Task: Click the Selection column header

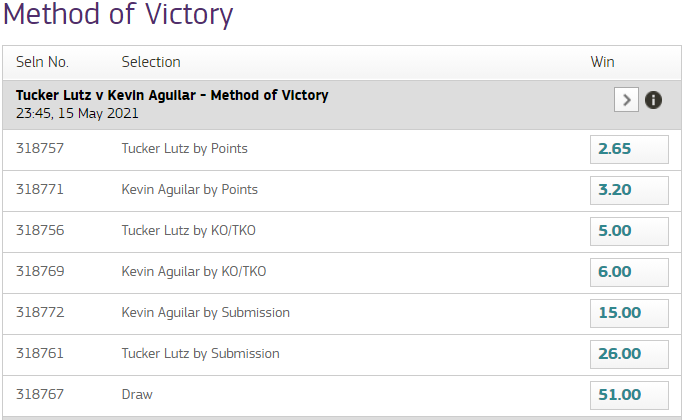Action: pos(151,62)
